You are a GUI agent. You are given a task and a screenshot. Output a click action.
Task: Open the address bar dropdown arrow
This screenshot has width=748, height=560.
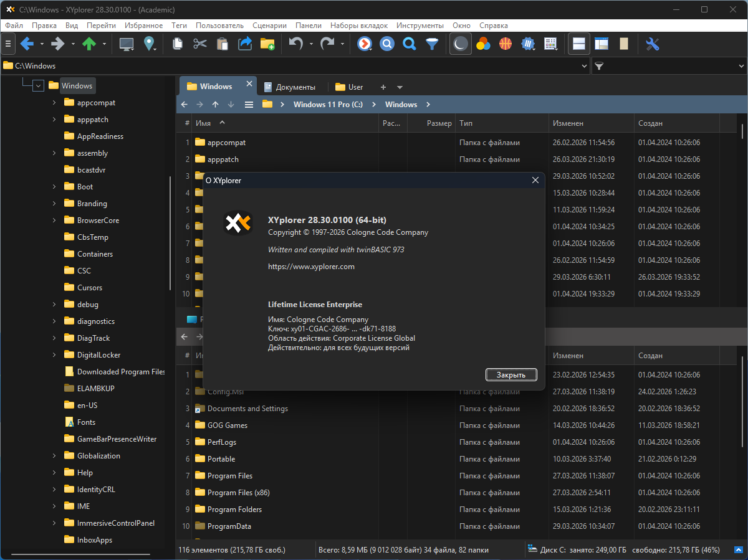coord(585,66)
